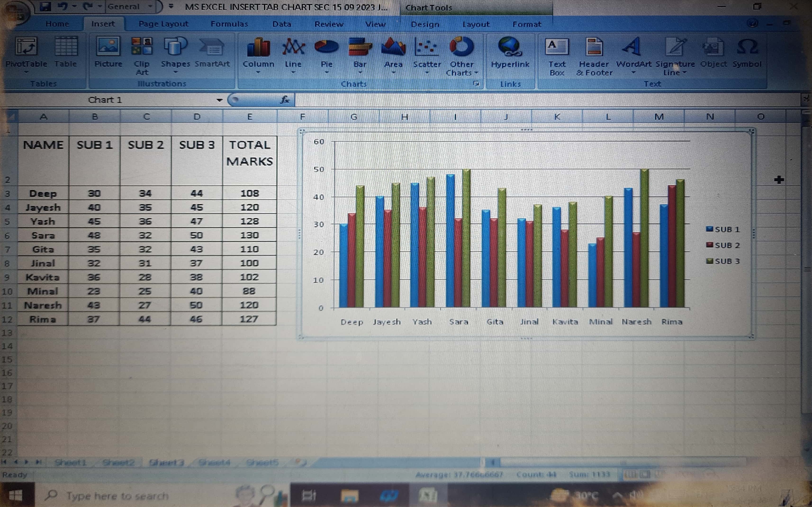Click the Excel icon in Windows taskbar
This screenshot has width=812, height=507.
[428, 495]
